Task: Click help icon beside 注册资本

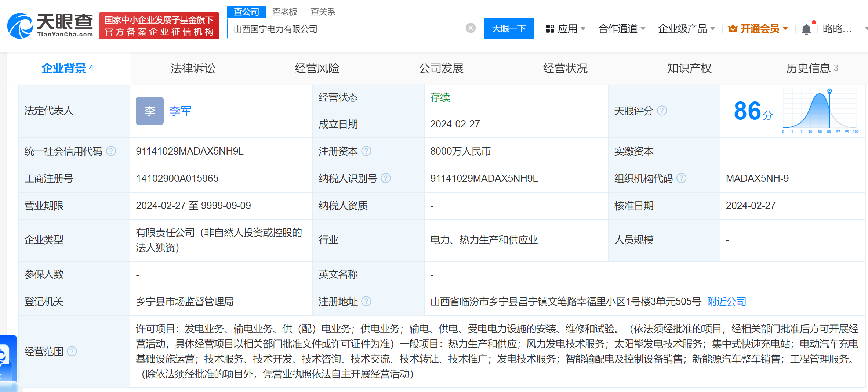Action: coord(366,151)
